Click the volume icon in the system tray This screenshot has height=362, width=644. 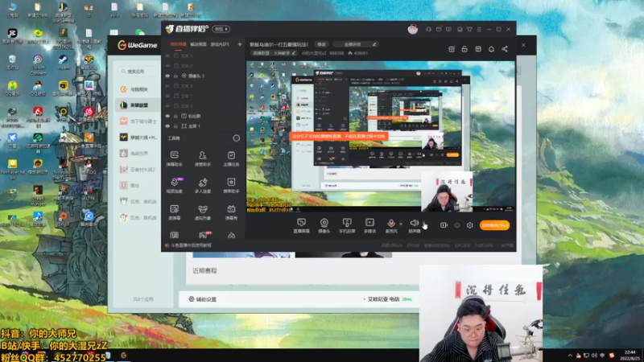tap(594, 356)
